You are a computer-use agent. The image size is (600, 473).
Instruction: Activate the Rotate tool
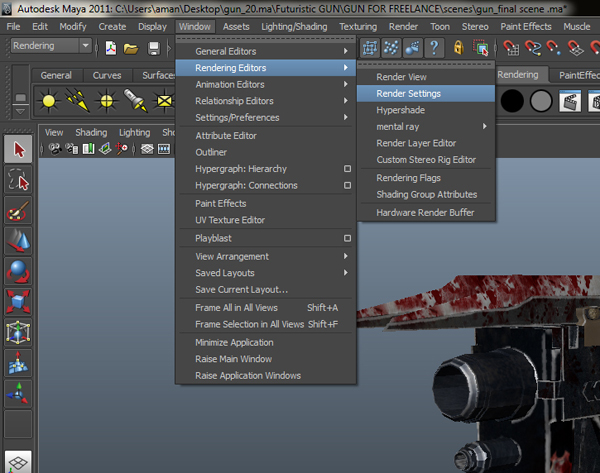click(18, 271)
